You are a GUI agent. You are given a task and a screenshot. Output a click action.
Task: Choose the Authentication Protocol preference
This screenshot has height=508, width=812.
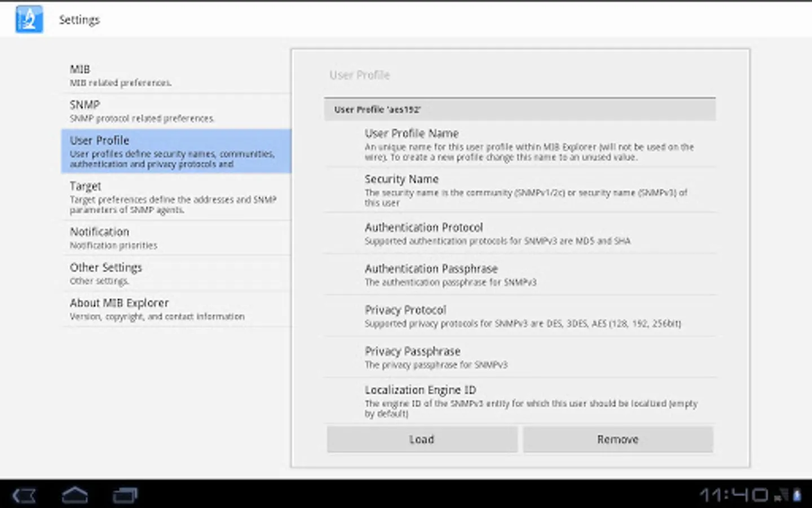click(x=520, y=234)
